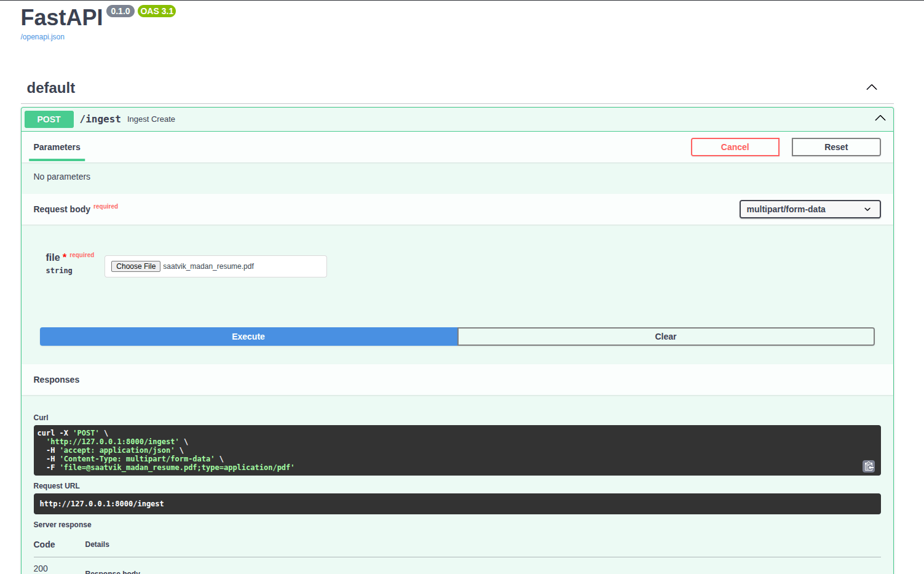Click the Cancel button
This screenshot has height=574, width=924.
tap(735, 147)
